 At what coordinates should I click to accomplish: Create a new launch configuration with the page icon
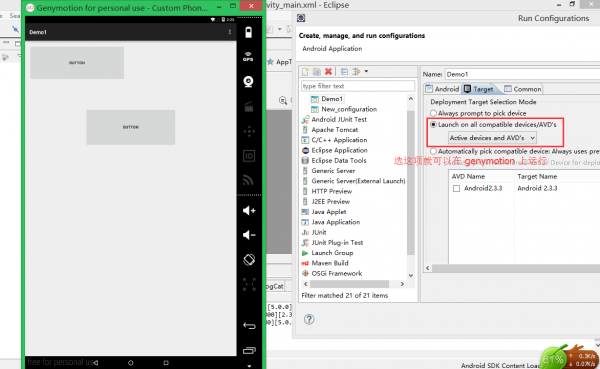[305, 72]
